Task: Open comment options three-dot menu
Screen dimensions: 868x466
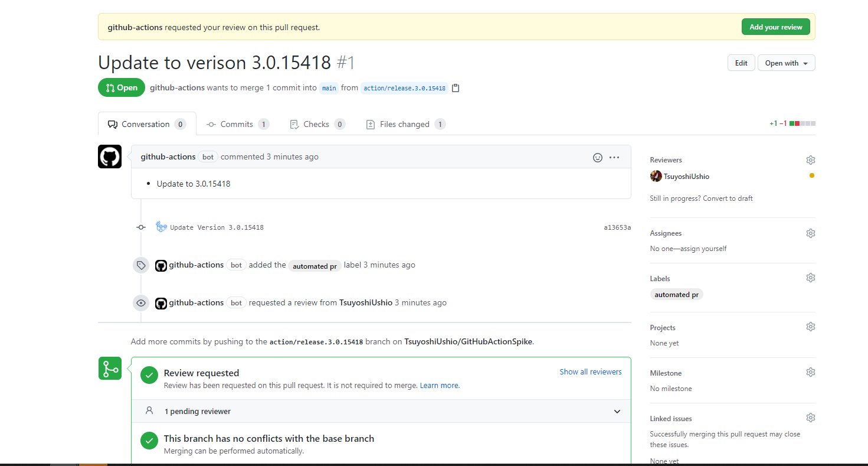Action: pos(614,158)
